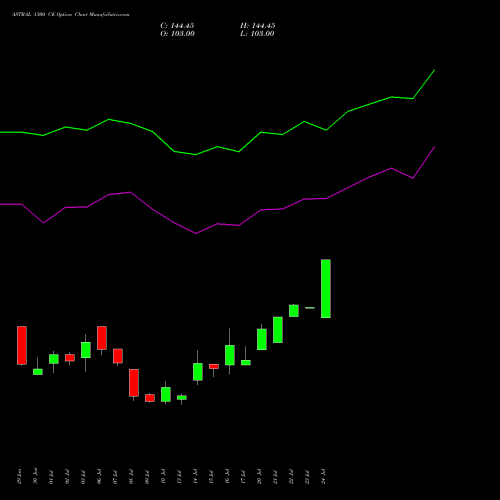Click the flat doji candle above 23 Jul
The image size is (500, 500).
coord(310,308)
